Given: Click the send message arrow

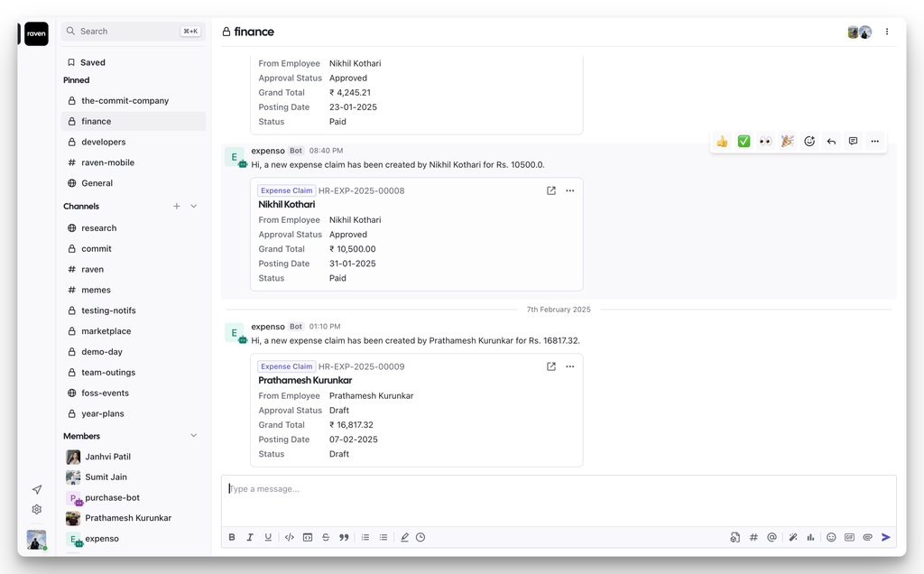Looking at the screenshot, I should click(x=886, y=537).
